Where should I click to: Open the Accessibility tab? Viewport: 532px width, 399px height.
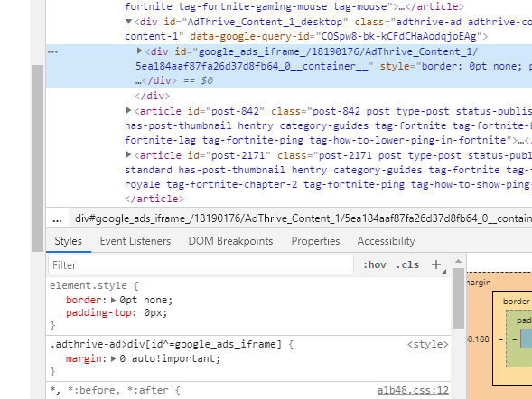coord(386,241)
